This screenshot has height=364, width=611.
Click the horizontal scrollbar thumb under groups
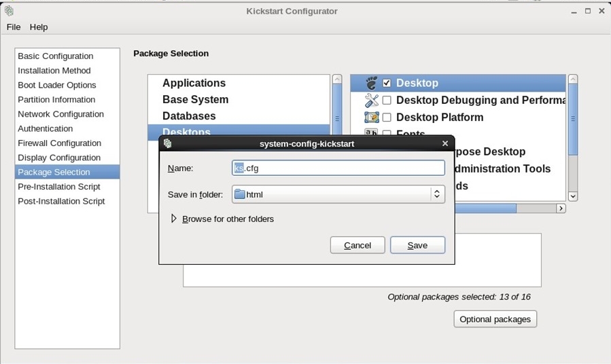point(485,208)
